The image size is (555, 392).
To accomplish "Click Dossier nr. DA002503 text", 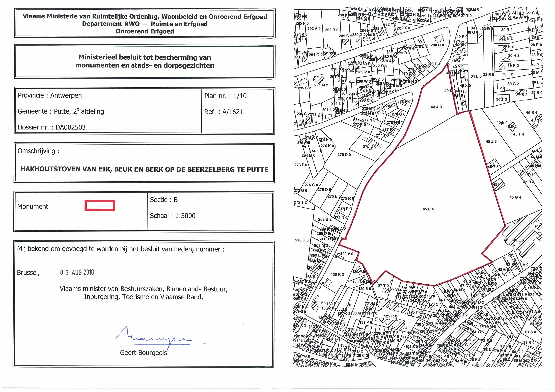I will [x=52, y=127].
